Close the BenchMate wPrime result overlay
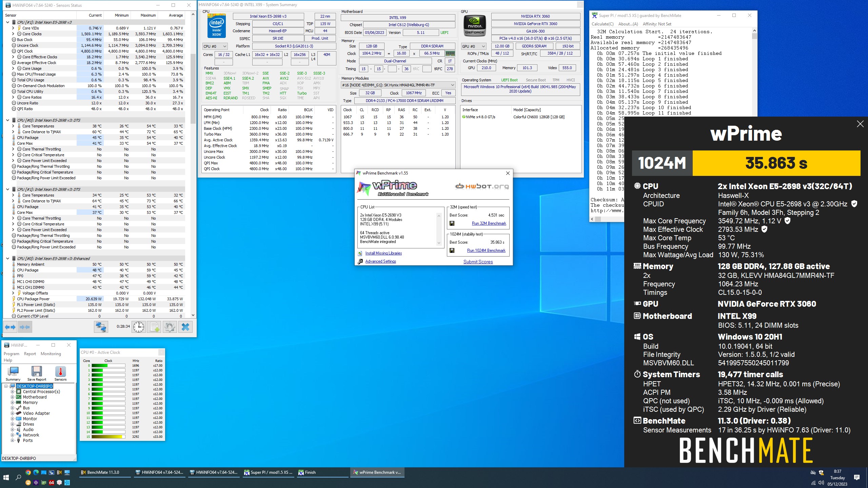Viewport: 868px width, 488px height. pyautogui.click(x=860, y=124)
